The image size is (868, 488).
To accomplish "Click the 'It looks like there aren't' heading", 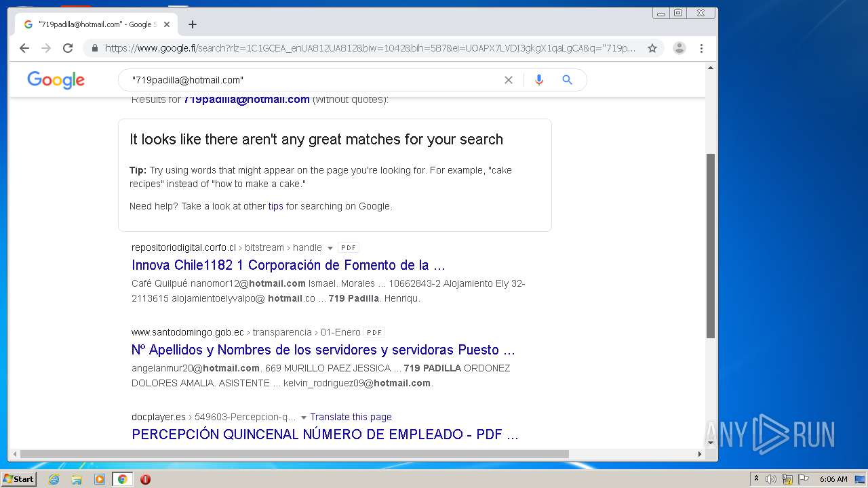I will [316, 140].
